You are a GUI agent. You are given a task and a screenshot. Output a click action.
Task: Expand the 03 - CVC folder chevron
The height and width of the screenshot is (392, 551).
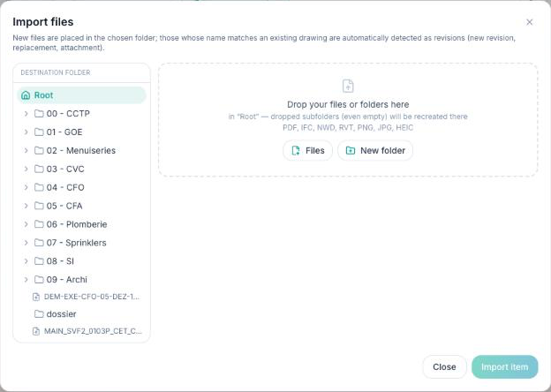click(26, 169)
